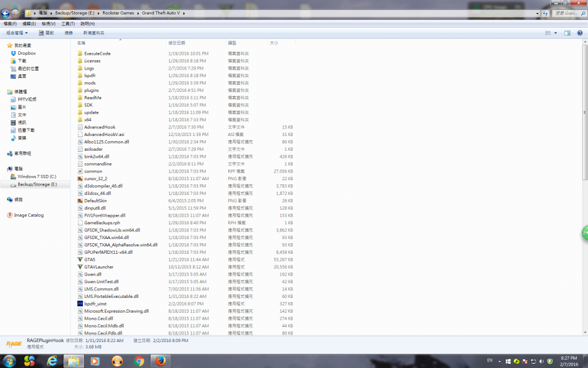Screen dimensions: 588x368
Task: Click the volume icon in system tray
Action: pos(542,362)
